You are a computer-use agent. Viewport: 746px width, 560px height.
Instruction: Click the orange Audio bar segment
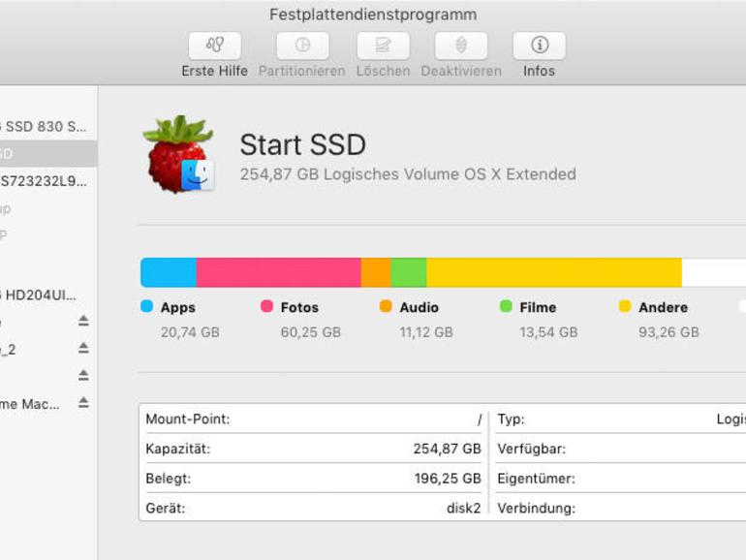pyautogui.click(x=376, y=272)
